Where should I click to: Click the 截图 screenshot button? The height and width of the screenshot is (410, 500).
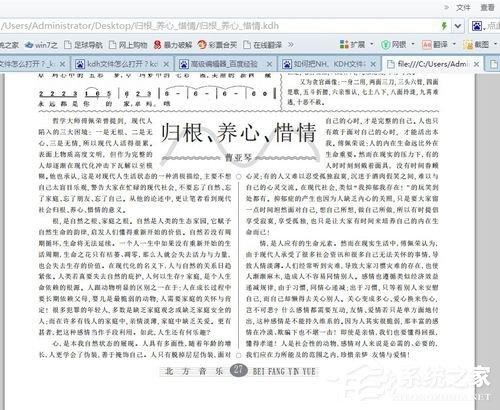477,44
